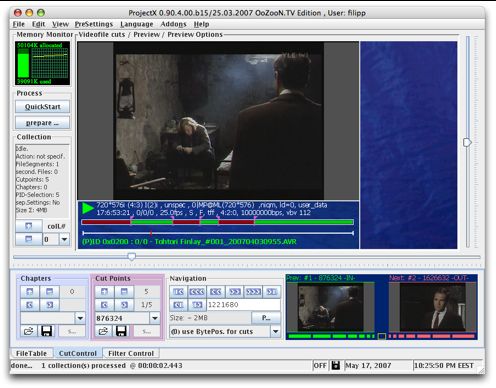Image resolution: width=496 pixels, height=388 pixels.
Task: Click the S... button in the Chapters panel
Action: coord(72,331)
